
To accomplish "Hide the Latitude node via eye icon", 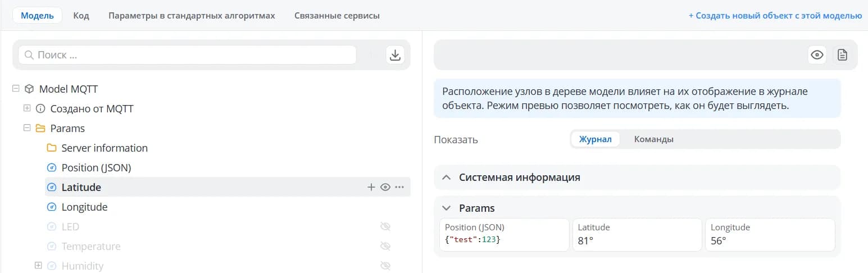I will (x=385, y=187).
